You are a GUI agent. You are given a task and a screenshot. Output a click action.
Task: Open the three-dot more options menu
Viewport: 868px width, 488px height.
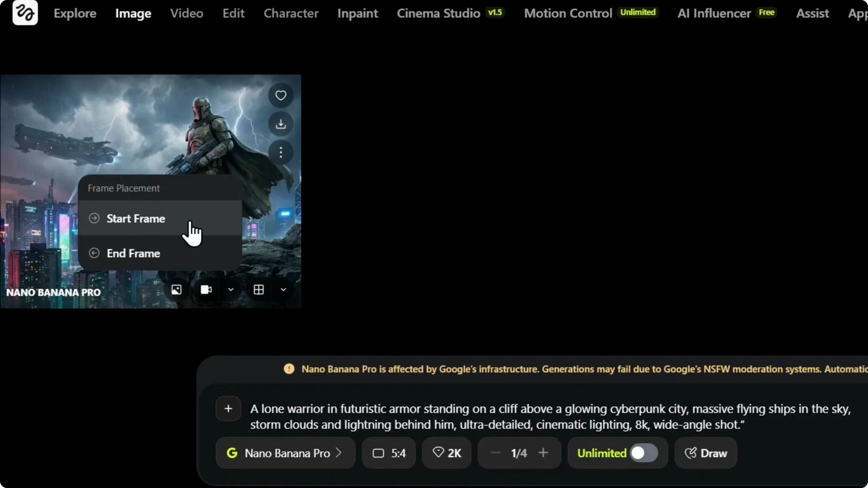point(281,152)
